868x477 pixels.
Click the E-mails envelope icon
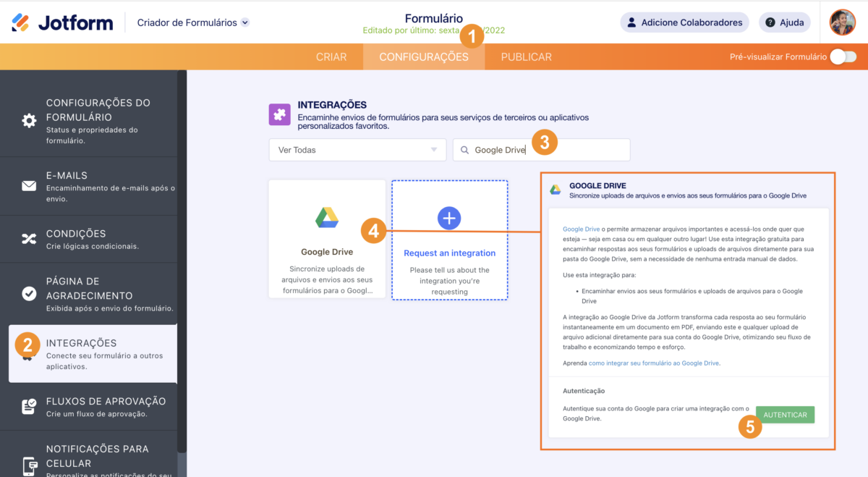click(29, 186)
